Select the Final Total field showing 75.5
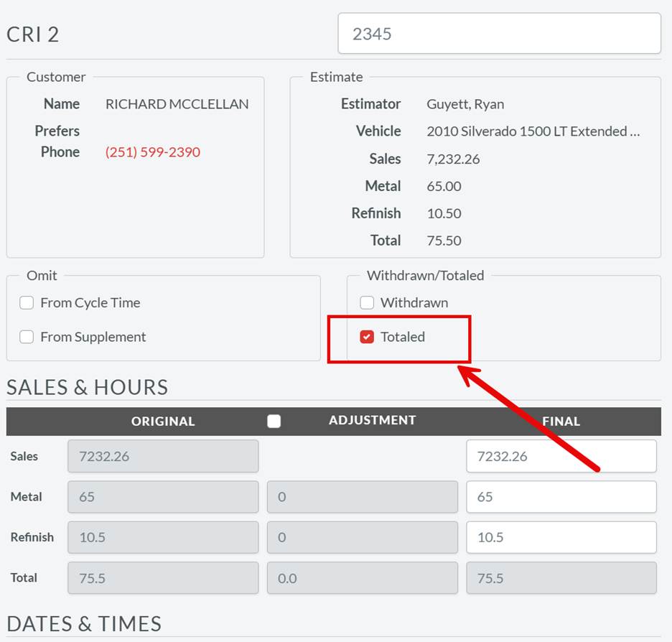Image resolution: width=672 pixels, height=642 pixels. point(561,578)
